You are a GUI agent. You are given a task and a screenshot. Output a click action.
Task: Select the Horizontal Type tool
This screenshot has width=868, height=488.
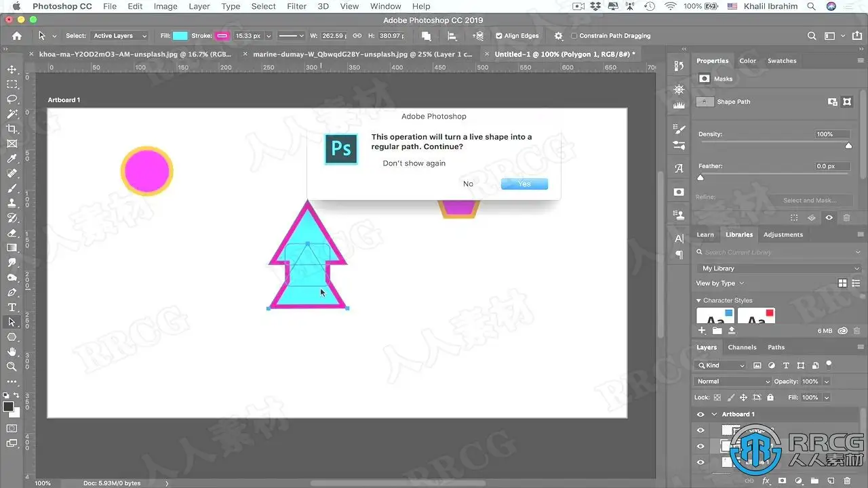click(x=12, y=307)
